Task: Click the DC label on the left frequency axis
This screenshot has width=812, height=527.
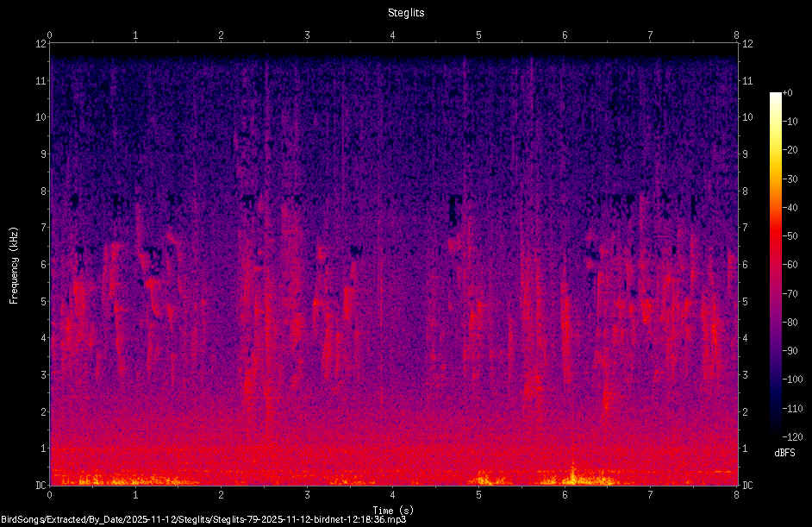Action: click(x=41, y=485)
